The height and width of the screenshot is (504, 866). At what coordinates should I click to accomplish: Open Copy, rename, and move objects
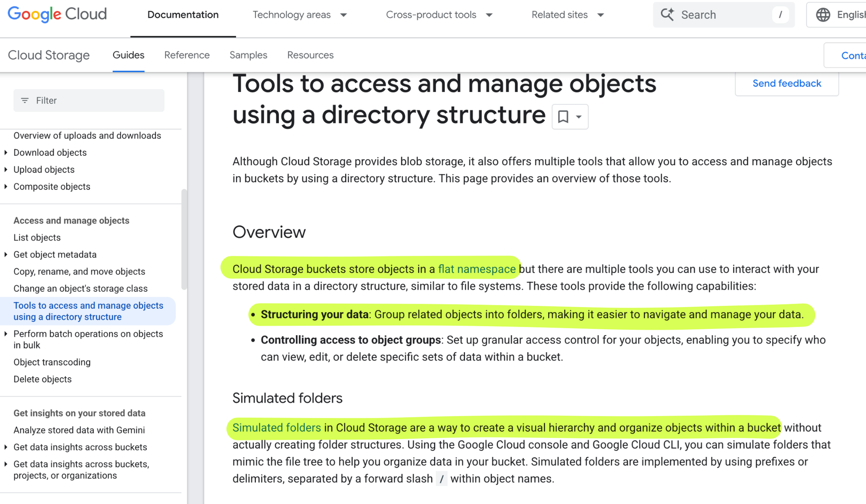[79, 271]
